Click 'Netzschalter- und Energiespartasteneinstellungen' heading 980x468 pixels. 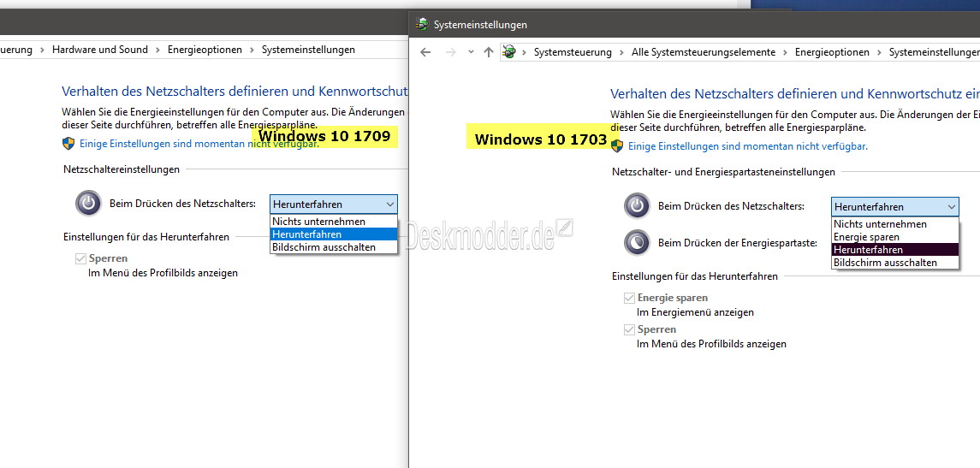723,172
